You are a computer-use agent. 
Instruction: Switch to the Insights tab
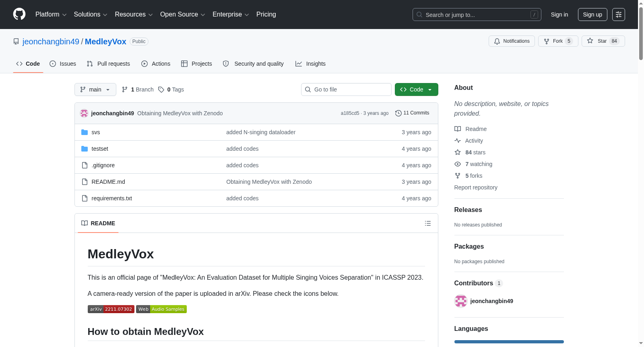tap(310, 64)
